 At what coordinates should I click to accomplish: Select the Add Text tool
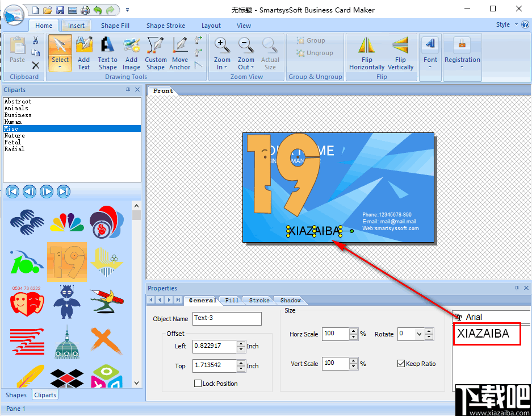click(84, 51)
